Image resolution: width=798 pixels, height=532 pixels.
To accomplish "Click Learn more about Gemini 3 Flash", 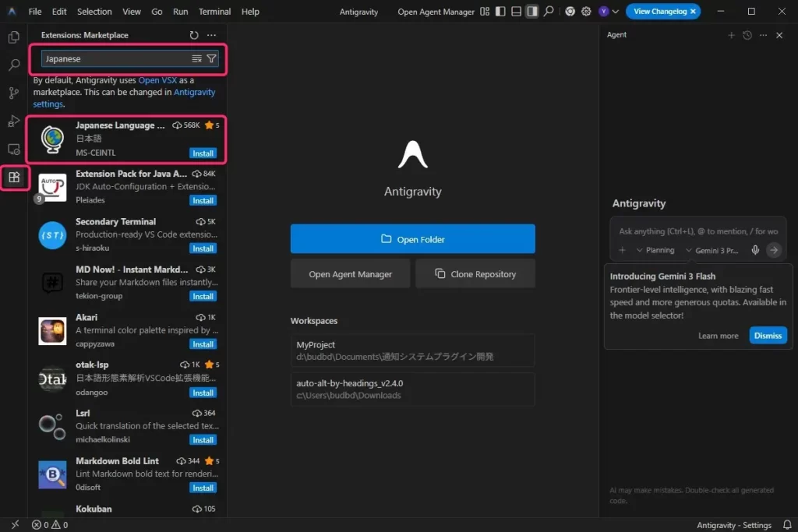I will coord(718,336).
